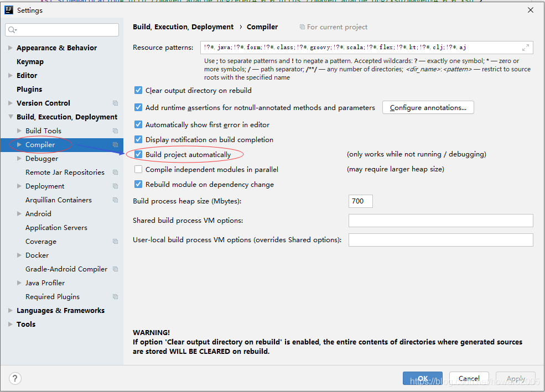This screenshot has height=392, width=545.
Task: Click User-local build process VM options field
Action: [x=441, y=240]
